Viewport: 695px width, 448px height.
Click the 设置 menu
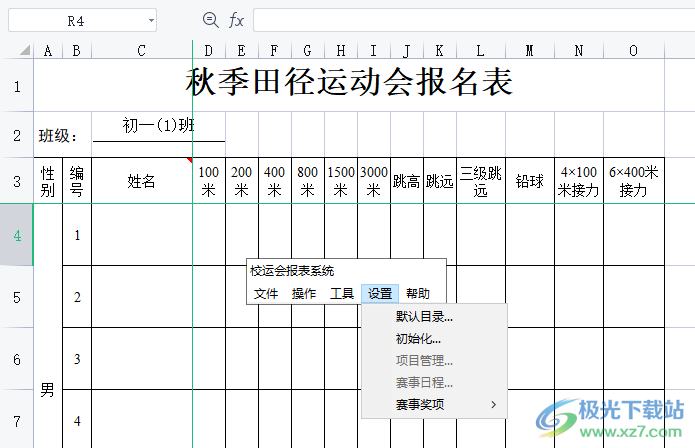click(x=380, y=293)
